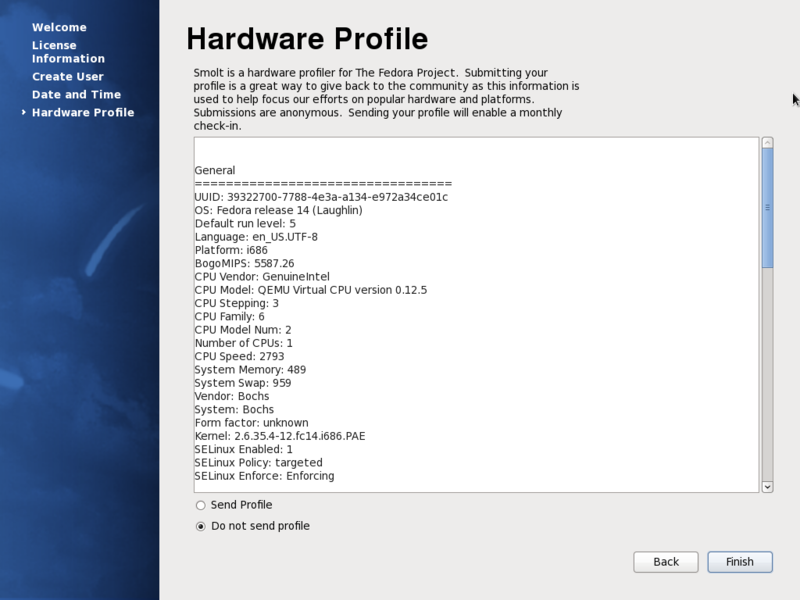Click the 'General' section heading
Screen dimensions: 800x600
[x=215, y=170]
